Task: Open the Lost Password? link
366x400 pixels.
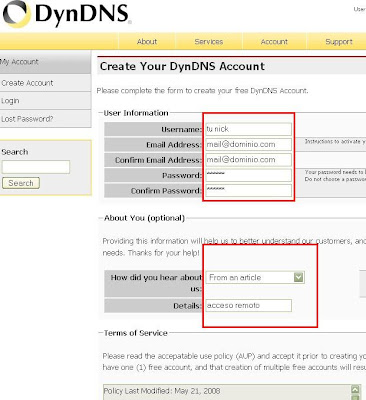Action: pos(45,119)
